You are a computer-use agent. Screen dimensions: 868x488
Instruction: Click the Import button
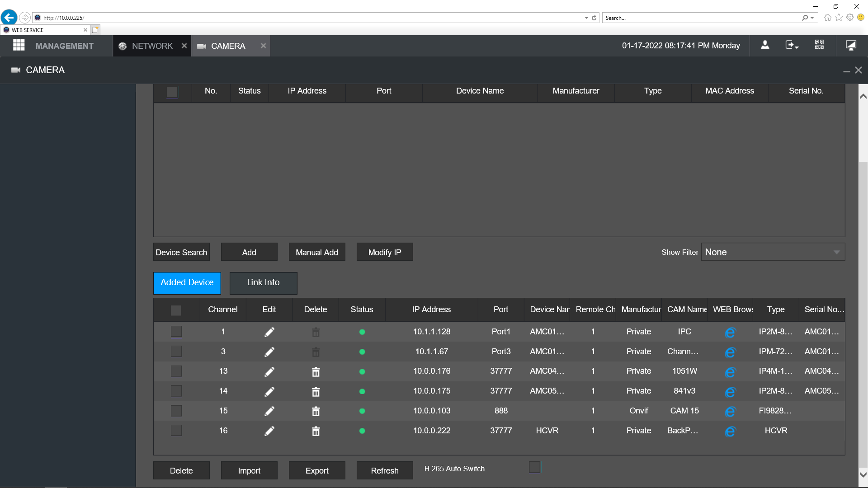point(249,470)
